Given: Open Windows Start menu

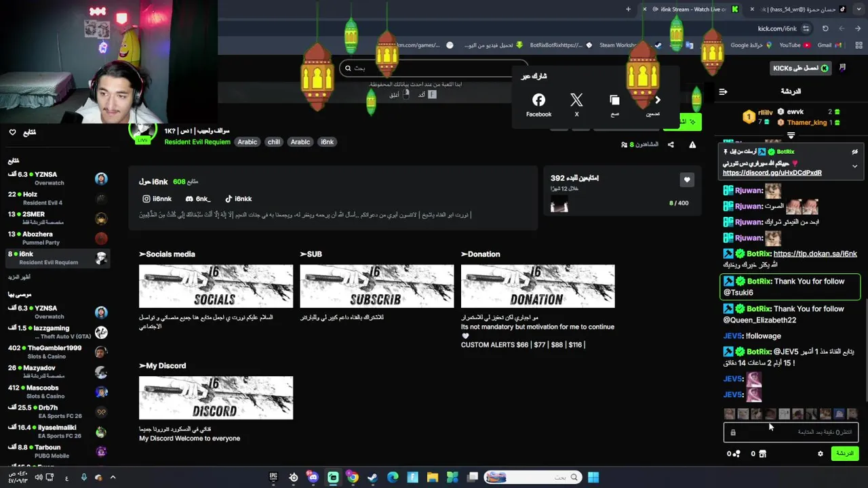Looking at the screenshot, I should [593, 477].
